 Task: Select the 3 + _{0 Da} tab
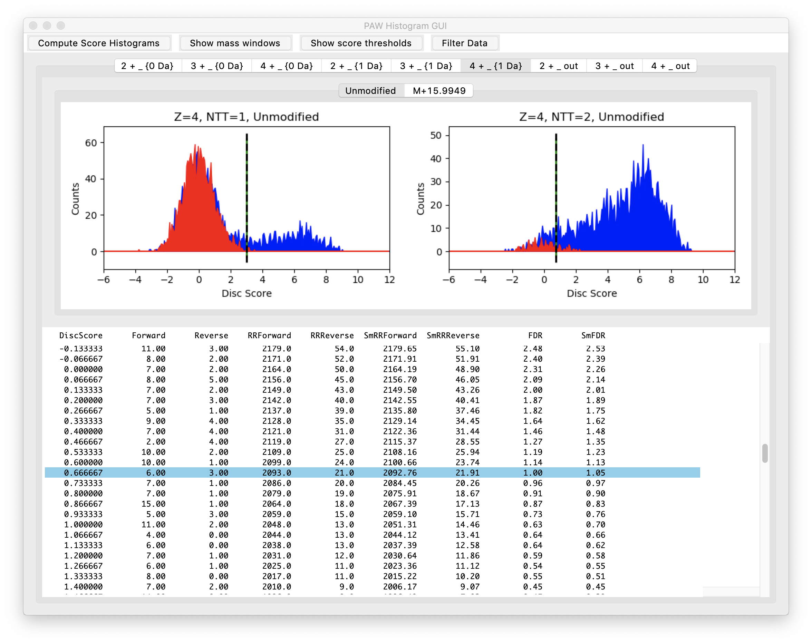[x=216, y=66]
